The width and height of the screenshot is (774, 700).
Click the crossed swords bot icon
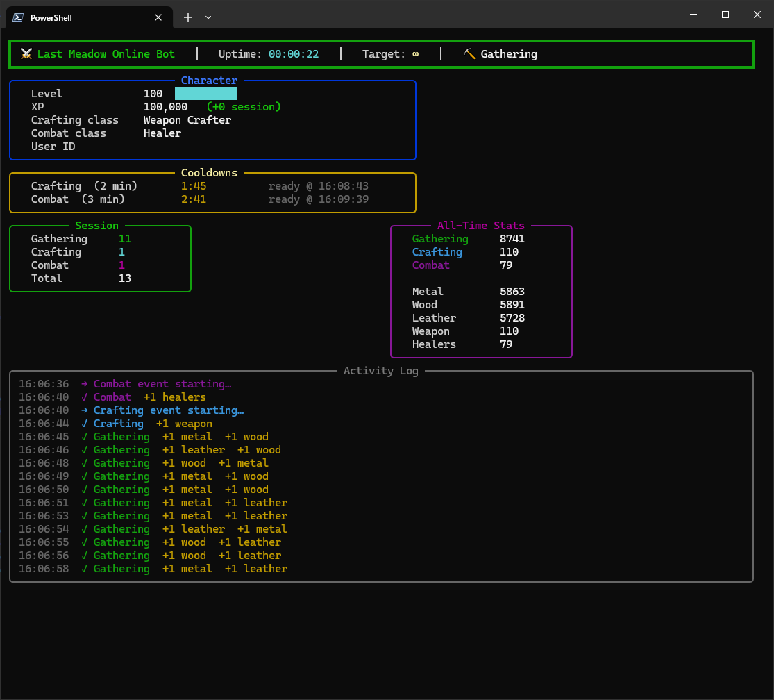point(26,53)
